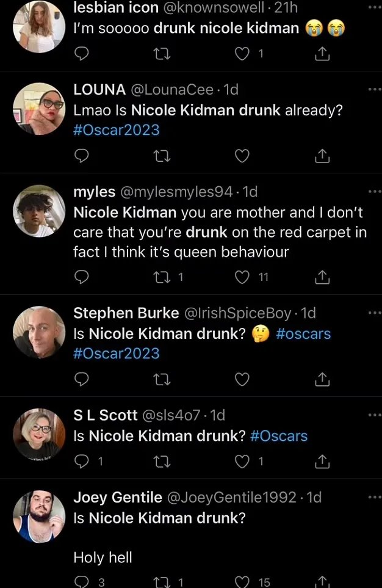Image resolution: width=382 pixels, height=588 pixels.
Task: Reply to S L Scott's tweet
Action: (x=81, y=461)
